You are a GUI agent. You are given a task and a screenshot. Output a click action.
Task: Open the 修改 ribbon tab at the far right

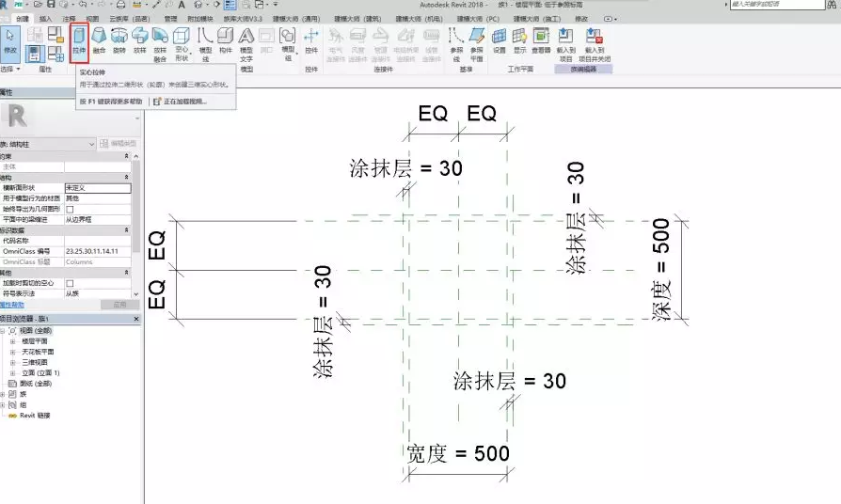581,19
